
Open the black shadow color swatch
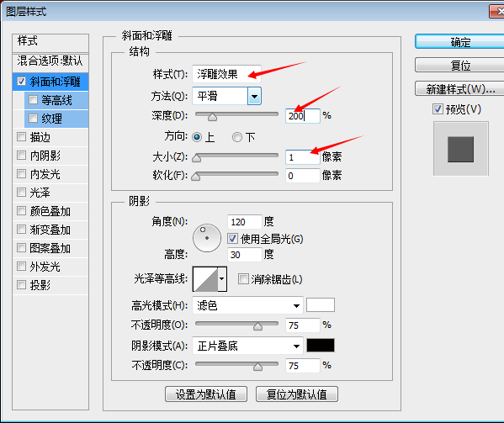(x=321, y=346)
